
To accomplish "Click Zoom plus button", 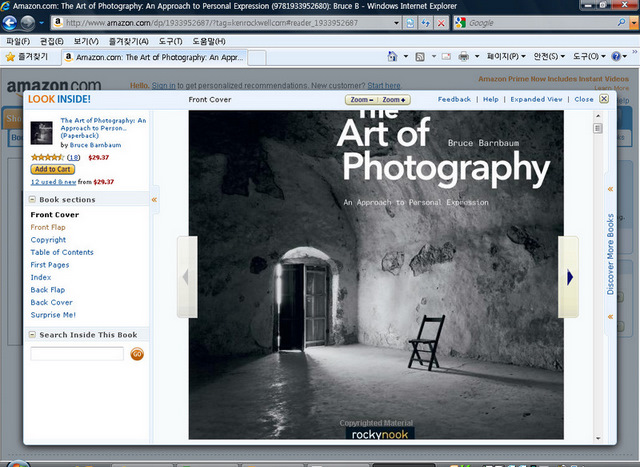I will 394,100.
